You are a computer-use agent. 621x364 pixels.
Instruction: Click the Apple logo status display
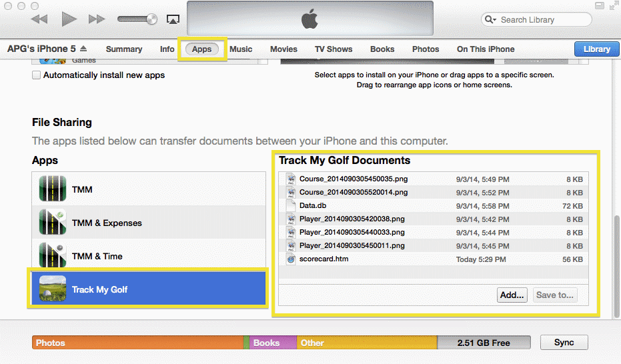click(309, 19)
